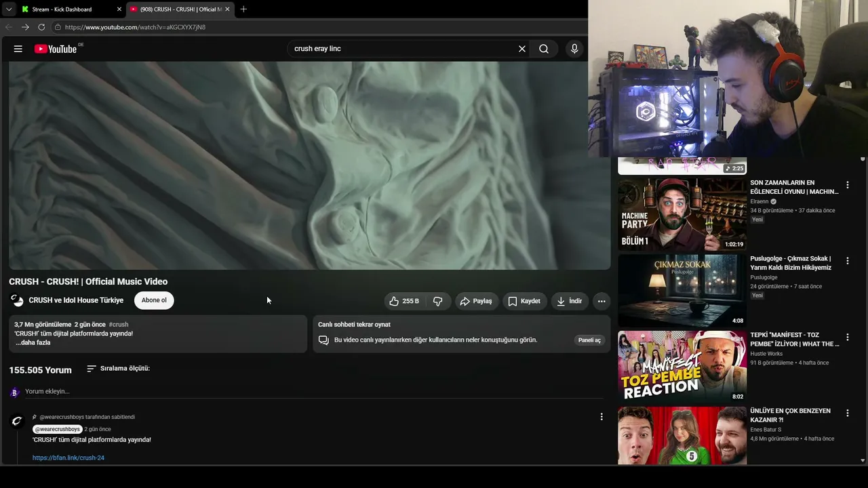
Task: Close the CRUSH YouTube tab
Action: pyautogui.click(x=227, y=9)
